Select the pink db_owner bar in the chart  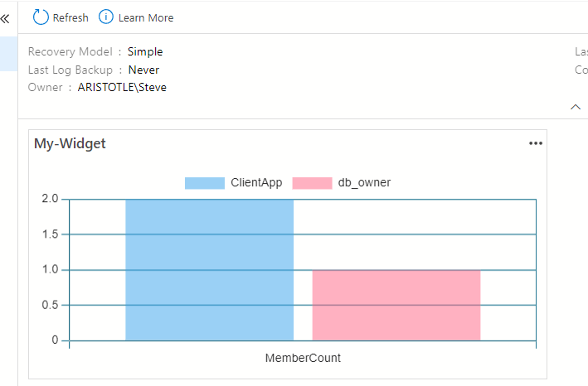click(396, 305)
